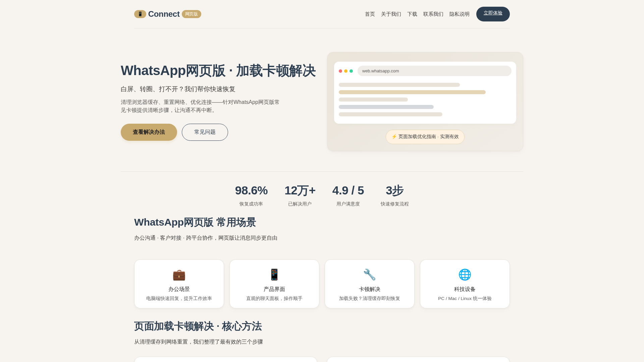Click the 网页版 badge next to logo

tap(192, 14)
